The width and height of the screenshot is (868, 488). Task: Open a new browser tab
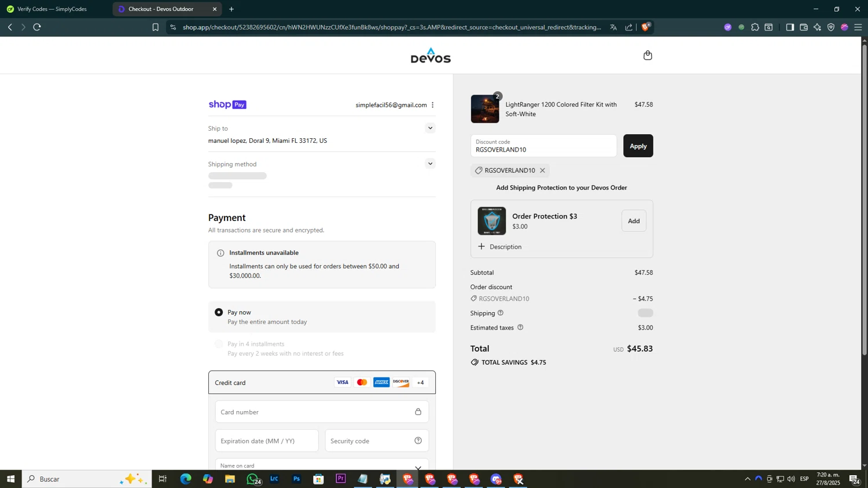[x=231, y=9]
